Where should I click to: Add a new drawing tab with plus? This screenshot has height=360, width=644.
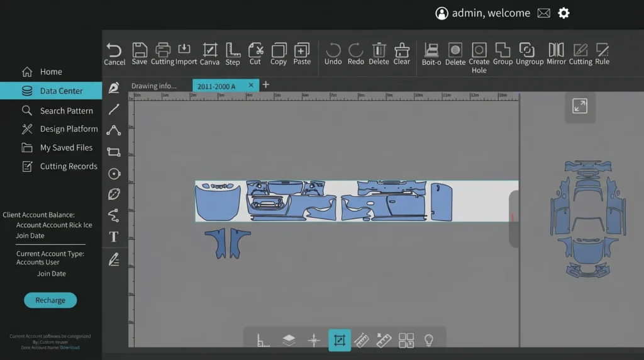(266, 85)
